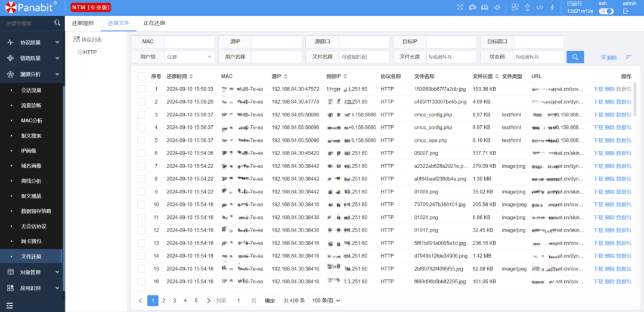Sort by 文件长度 column arrows
644x312 pixels.
point(497,76)
